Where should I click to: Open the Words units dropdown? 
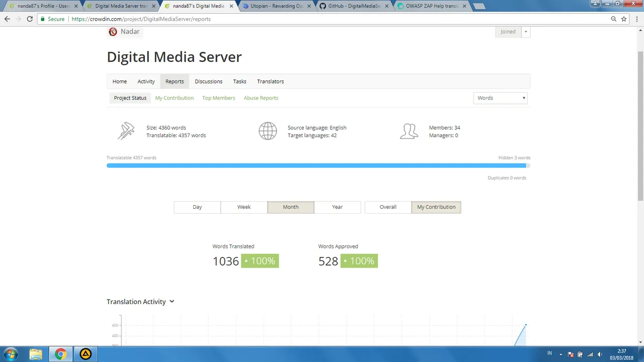[501, 98]
